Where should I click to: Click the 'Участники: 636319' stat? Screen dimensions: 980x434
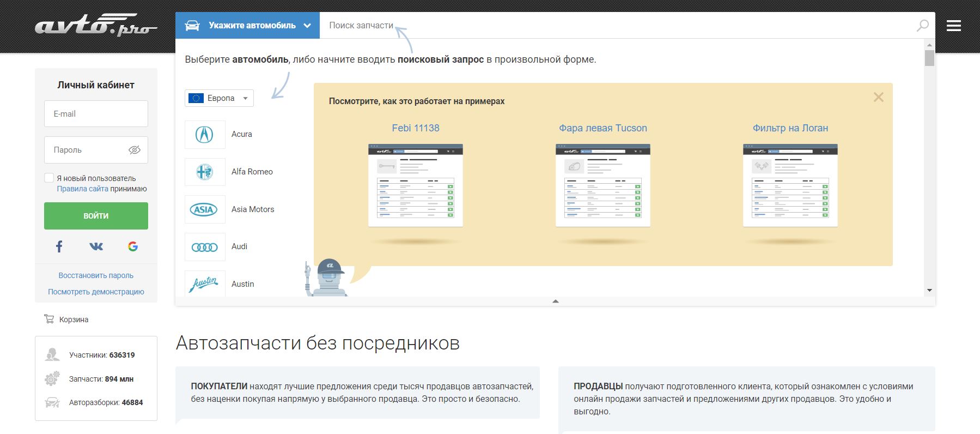(x=102, y=355)
